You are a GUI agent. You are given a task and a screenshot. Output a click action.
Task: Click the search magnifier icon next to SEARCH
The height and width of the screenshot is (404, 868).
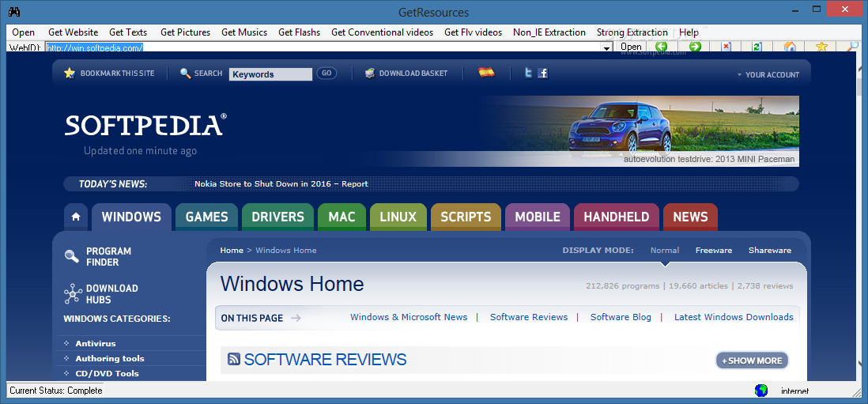[186, 73]
